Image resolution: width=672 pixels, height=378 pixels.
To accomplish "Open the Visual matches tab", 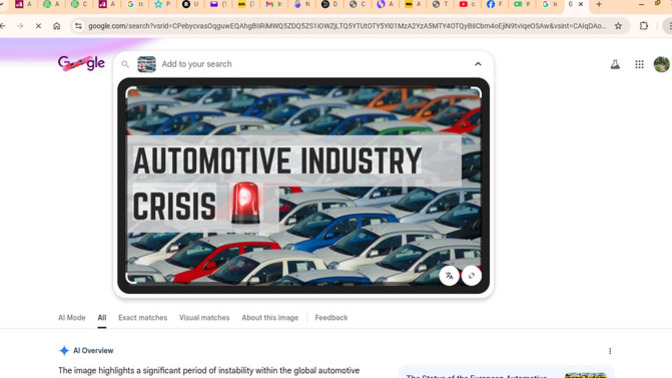I will (x=204, y=318).
